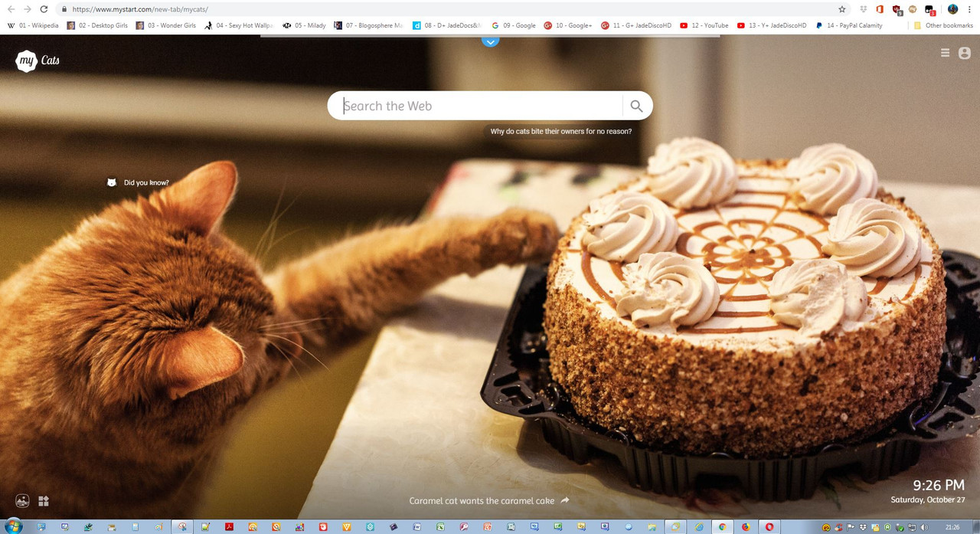Open the '07 - Blogosphere' bookmark
This screenshot has height=534, width=980.
[368, 25]
